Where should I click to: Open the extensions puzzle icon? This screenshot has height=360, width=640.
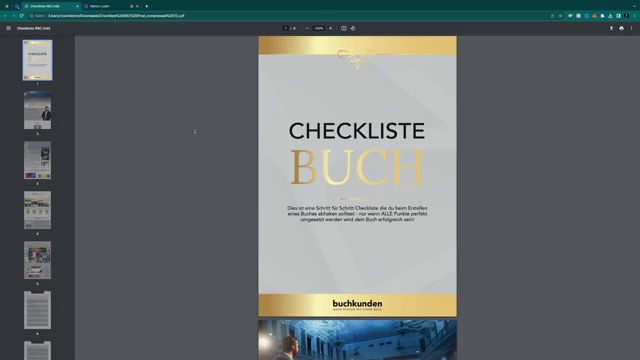[x=602, y=16]
